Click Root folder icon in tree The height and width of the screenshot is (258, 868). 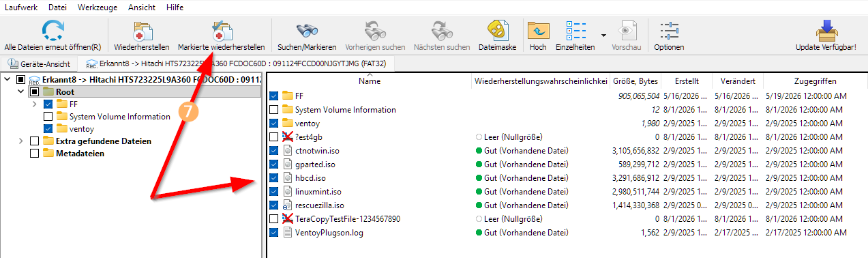[48, 91]
